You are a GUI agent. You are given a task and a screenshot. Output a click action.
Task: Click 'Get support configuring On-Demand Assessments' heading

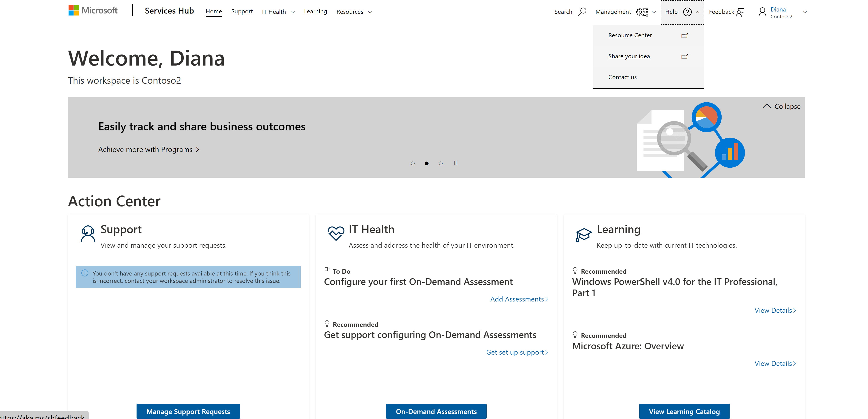430,335
